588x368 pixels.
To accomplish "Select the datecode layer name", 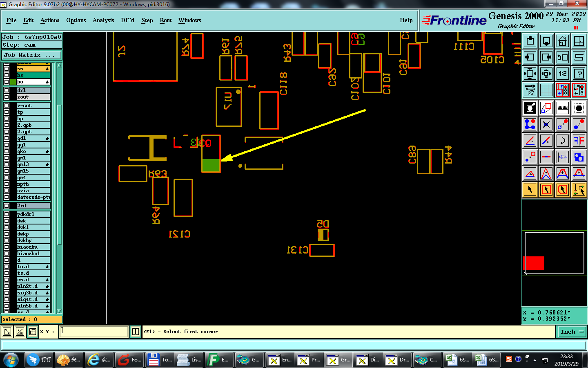I will click(x=33, y=197).
